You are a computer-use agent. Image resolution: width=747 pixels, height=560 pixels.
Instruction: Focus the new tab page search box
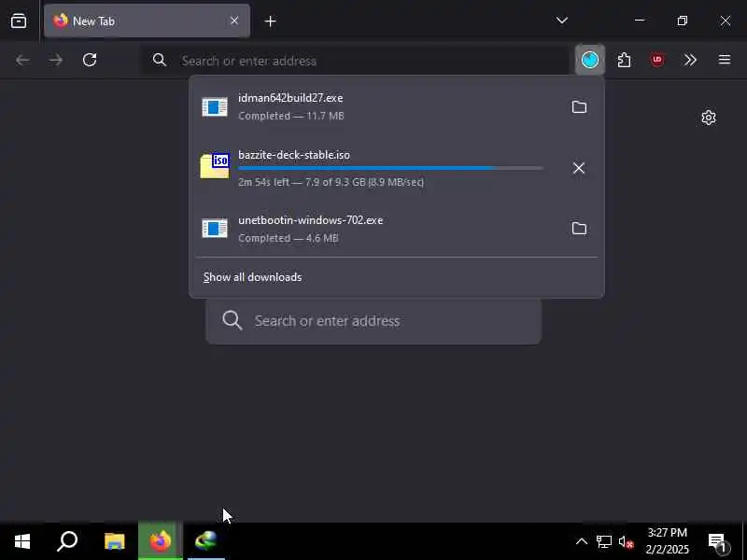click(x=373, y=321)
